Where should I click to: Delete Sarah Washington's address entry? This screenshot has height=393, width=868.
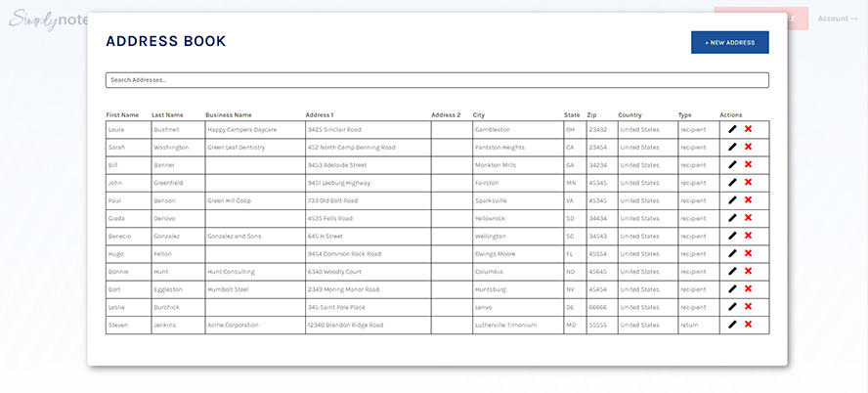[748, 147]
